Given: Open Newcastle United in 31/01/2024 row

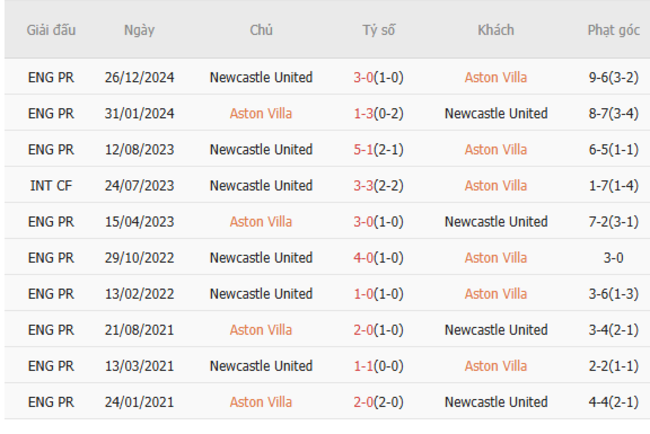Looking at the screenshot, I should point(495,113).
